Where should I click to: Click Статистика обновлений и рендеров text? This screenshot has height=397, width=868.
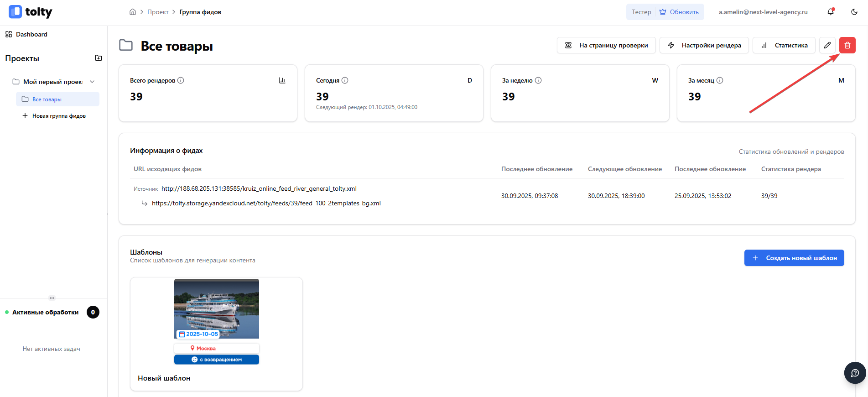point(791,151)
